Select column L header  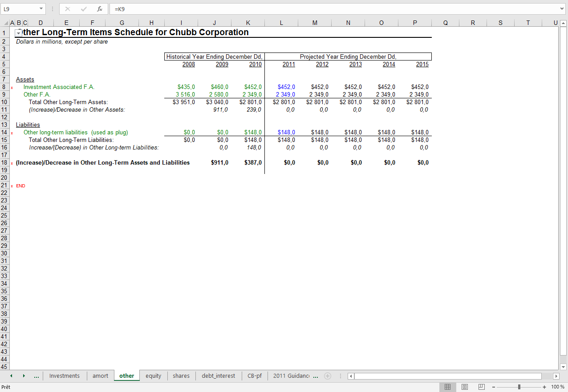[x=281, y=23]
